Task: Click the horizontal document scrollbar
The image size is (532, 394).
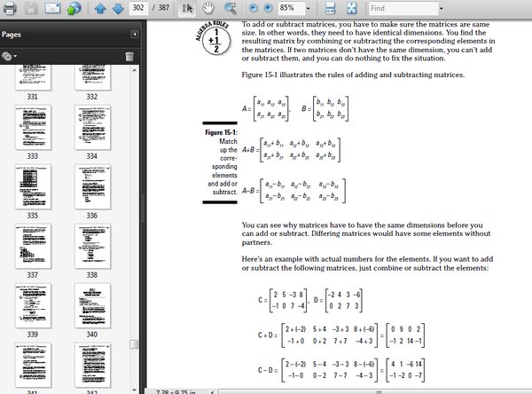Action: pos(375,391)
